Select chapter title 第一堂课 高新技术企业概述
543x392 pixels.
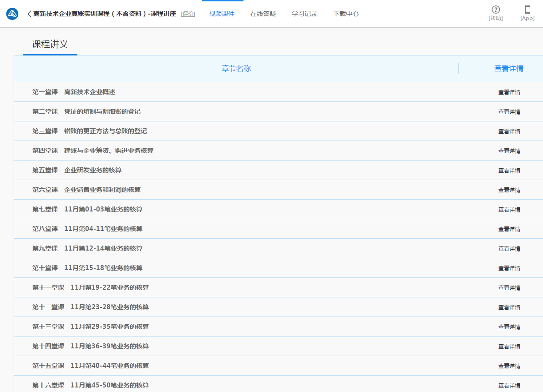coord(74,92)
